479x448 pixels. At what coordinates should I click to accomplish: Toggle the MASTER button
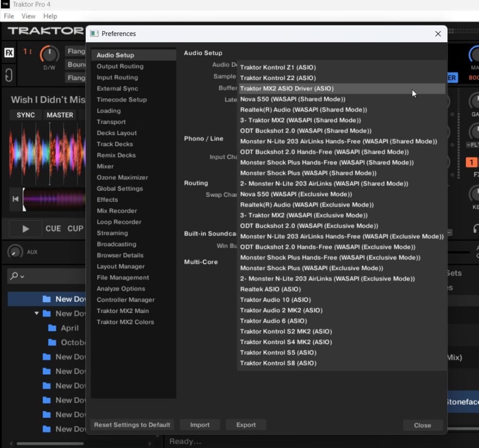[60, 115]
